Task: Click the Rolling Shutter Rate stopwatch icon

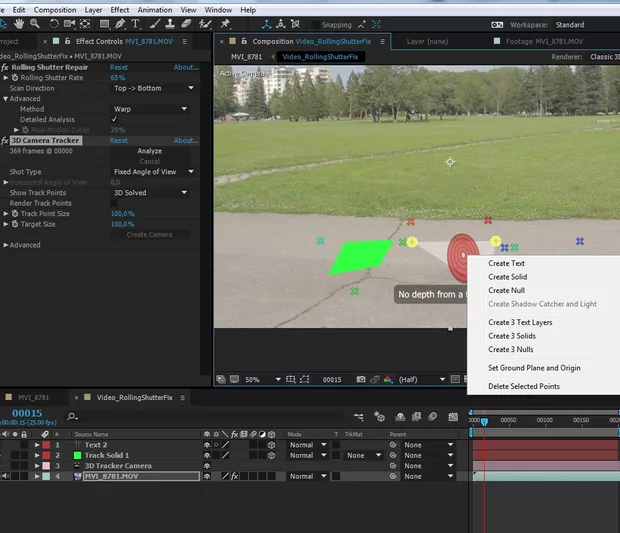Action: coord(15,78)
